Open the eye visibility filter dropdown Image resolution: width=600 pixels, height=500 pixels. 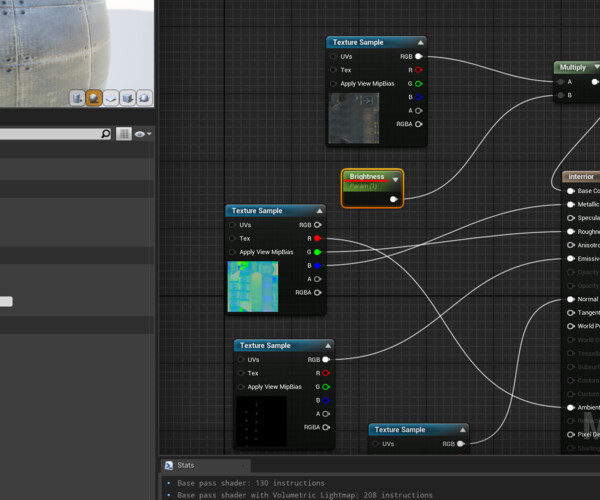[143, 134]
